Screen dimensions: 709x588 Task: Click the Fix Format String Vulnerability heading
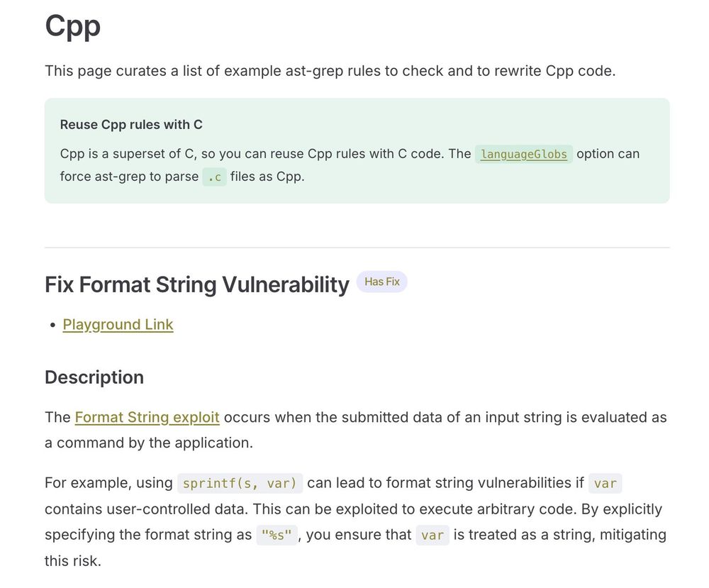click(x=196, y=284)
